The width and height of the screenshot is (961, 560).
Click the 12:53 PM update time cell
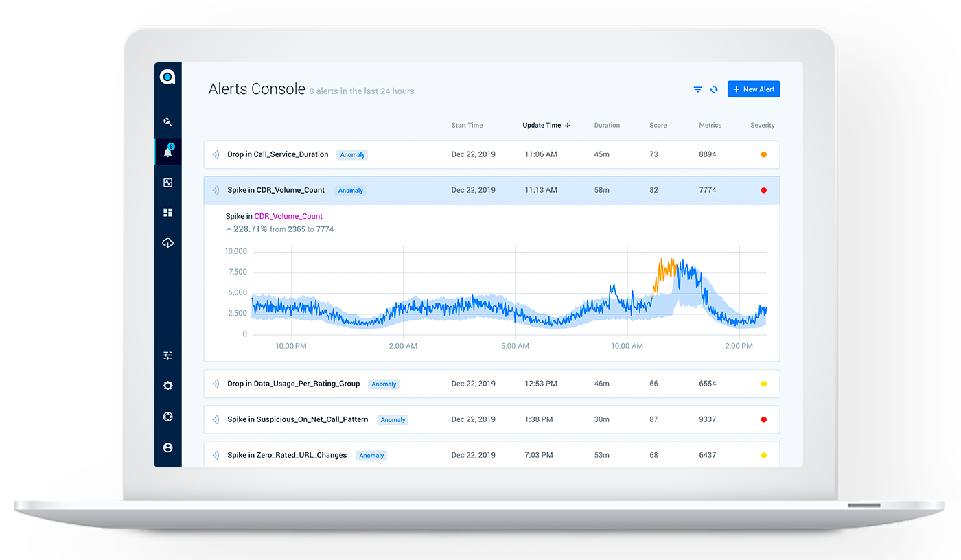541,384
